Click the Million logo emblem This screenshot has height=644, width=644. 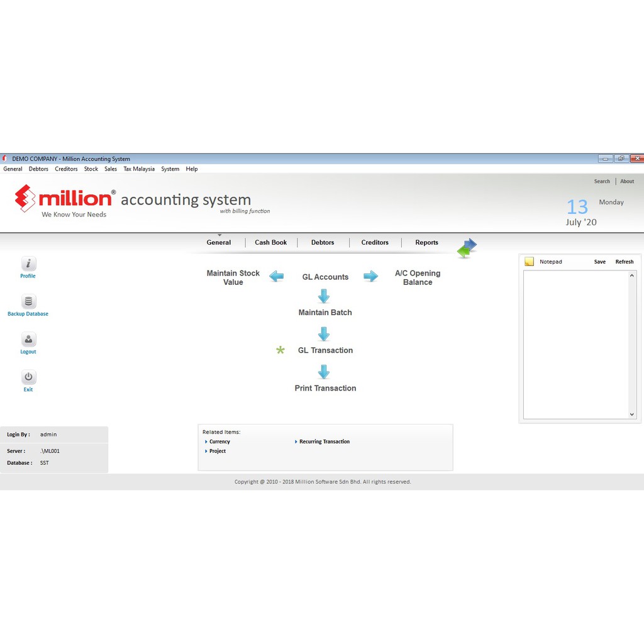tap(25, 197)
